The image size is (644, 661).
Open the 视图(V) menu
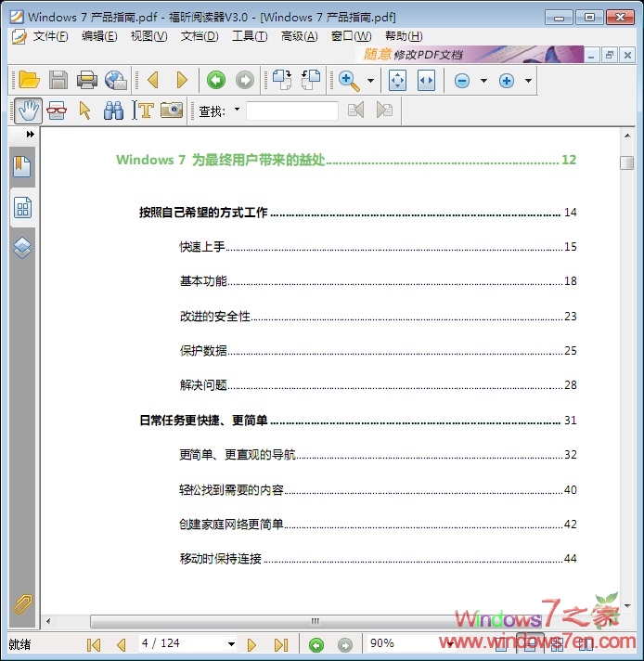[x=148, y=37]
